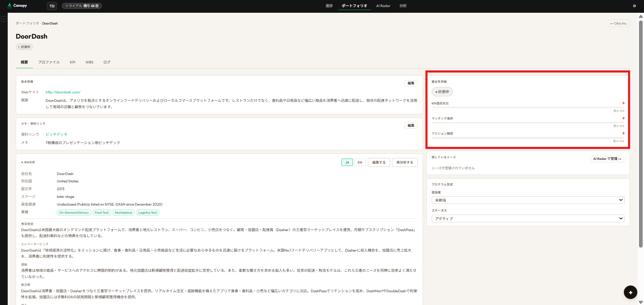Screen dimensions: 644x305
Task: Click the 設立年 value 2013
Action: point(60,189)
